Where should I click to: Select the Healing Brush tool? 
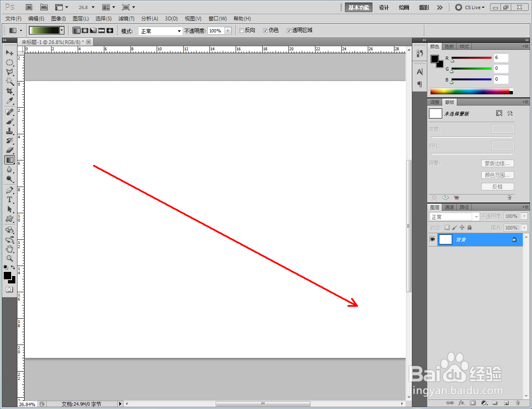tap(10, 112)
